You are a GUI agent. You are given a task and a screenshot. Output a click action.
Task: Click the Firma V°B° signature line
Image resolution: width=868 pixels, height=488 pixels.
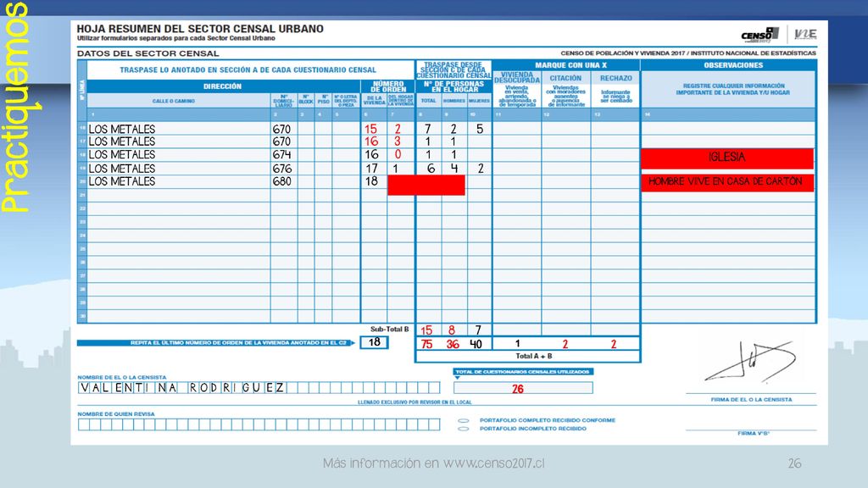751,430
